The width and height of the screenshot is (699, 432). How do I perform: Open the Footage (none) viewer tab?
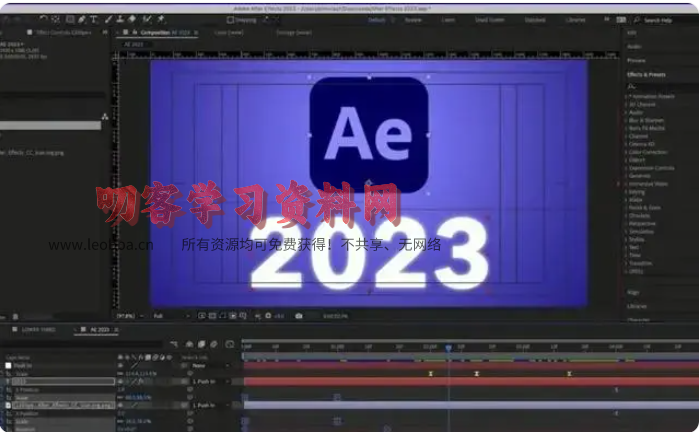[x=294, y=33]
